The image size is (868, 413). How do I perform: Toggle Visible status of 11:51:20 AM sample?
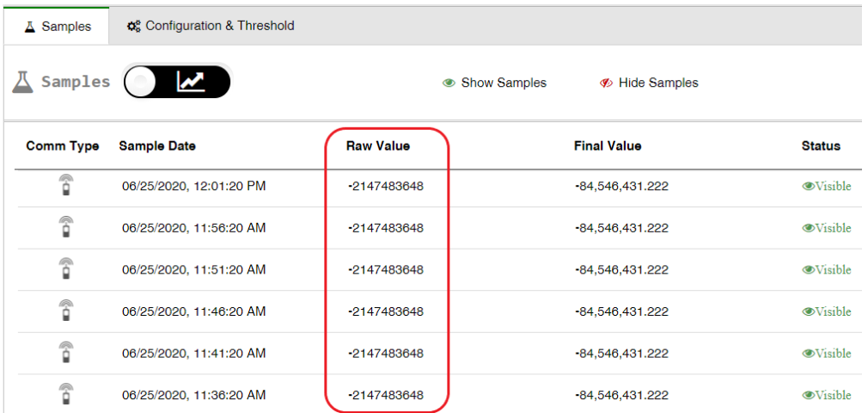[x=827, y=269]
